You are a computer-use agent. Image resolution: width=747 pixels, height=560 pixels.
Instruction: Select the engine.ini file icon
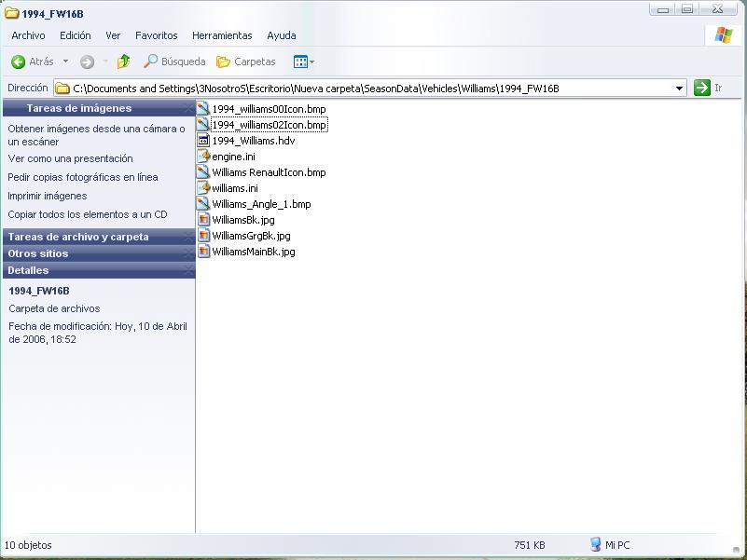[204, 157]
